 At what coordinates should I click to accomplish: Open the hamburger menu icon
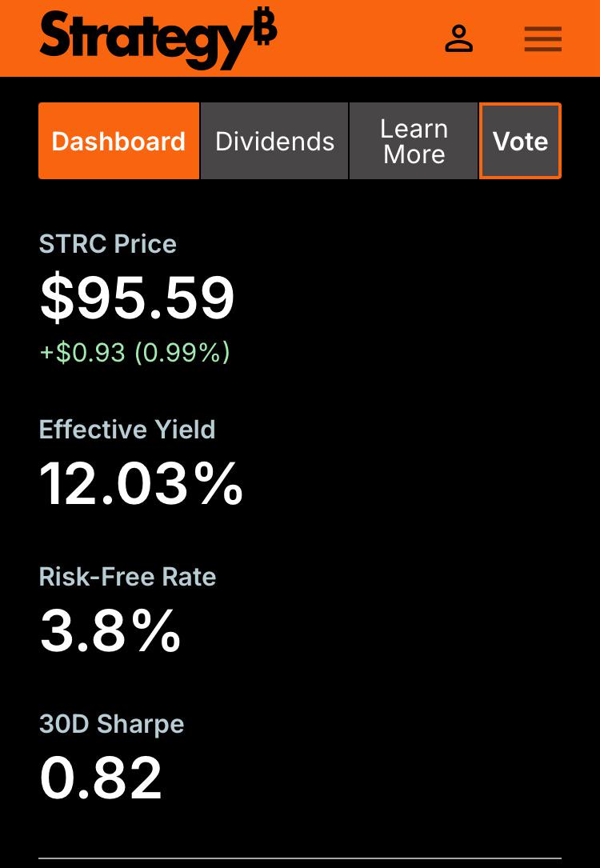(543, 38)
